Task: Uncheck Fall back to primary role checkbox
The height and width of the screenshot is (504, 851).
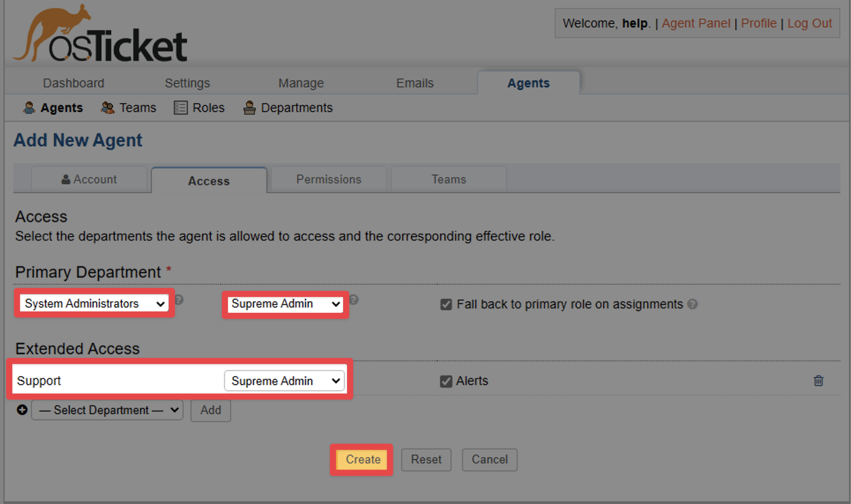Action: click(446, 304)
